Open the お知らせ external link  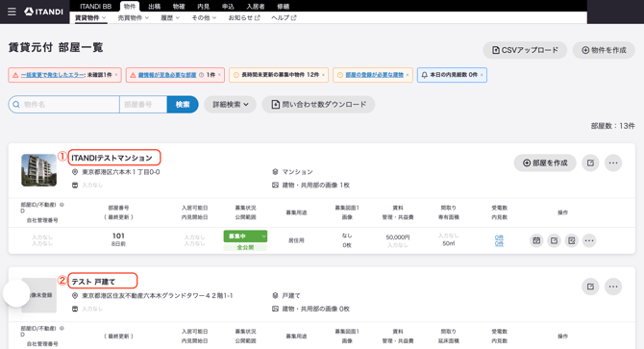click(x=244, y=17)
